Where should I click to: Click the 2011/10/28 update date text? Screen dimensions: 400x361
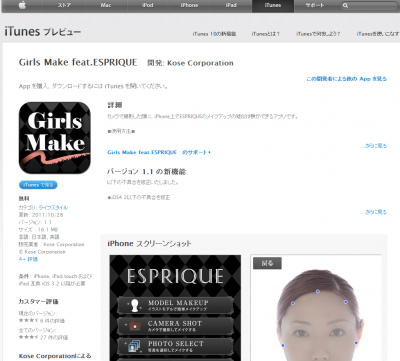pyautogui.click(x=47, y=215)
